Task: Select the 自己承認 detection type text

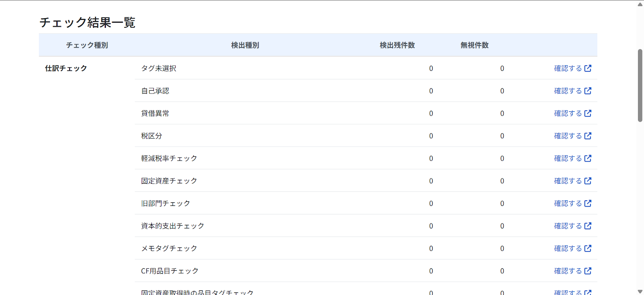Action: (x=155, y=91)
